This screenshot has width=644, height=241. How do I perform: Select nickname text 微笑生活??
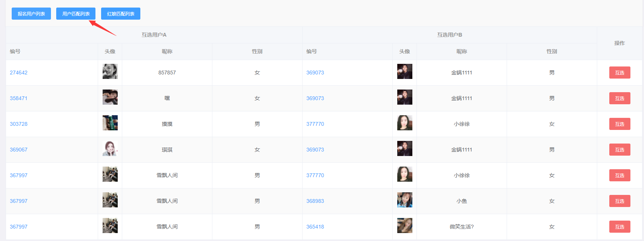[462, 227]
